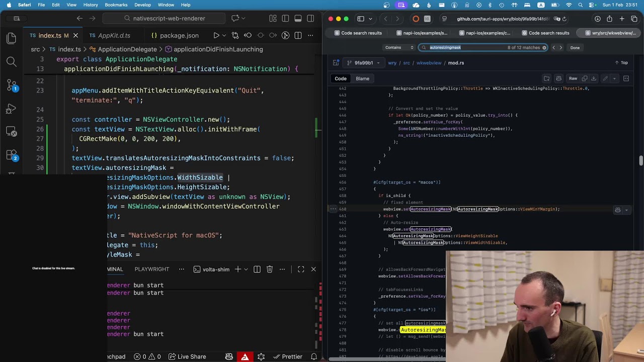644x362 pixels.
Task: Open the PLAYWRIGHT panel tab
Action: [x=152, y=269]
